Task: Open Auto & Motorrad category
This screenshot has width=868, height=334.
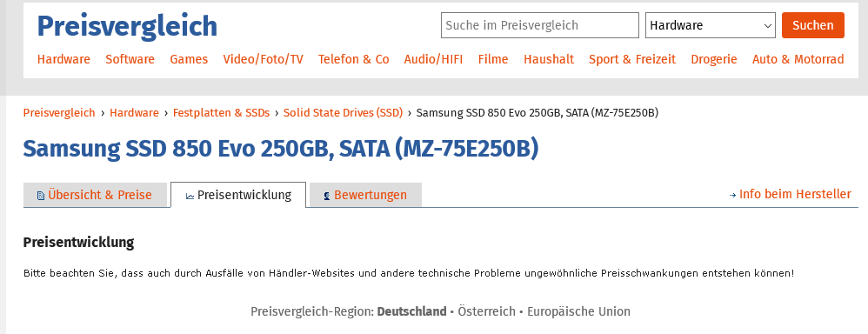Action: pyautogui.click(x=798, y=59)
